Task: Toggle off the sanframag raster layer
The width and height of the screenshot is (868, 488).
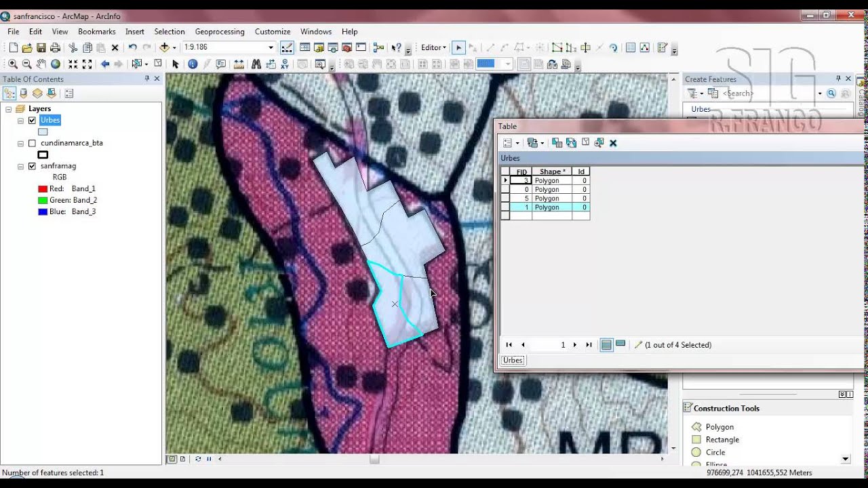Action: pyautogui.click(x=32, y=165)
